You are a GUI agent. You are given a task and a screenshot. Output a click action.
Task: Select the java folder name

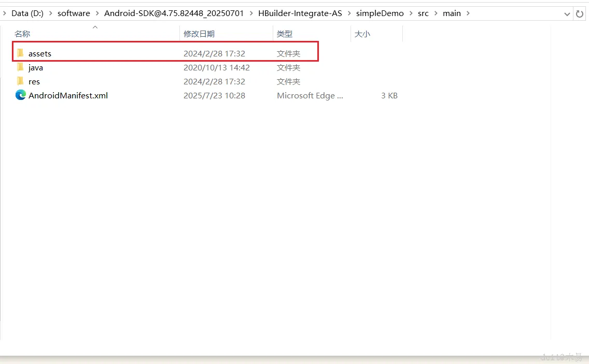pos(36,68)
